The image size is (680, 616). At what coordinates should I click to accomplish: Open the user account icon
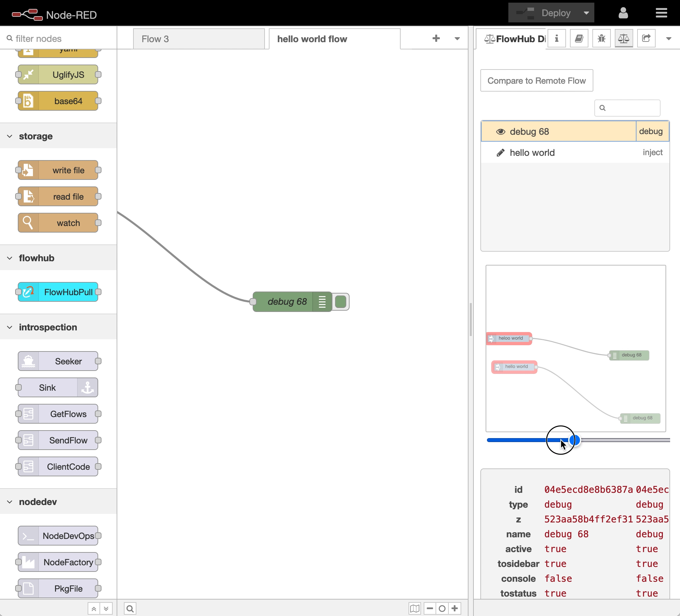click(x=623, y=13)
